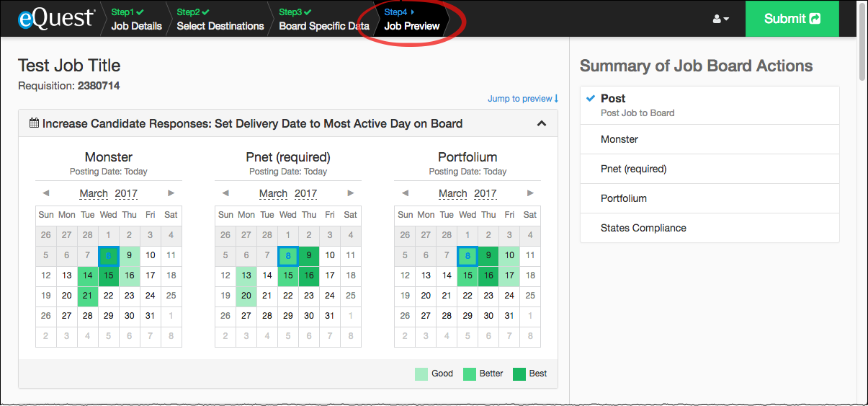This screenshot has height=406, width=868.
Task: Click the green Submit button
Action: [x=792, y=19]
